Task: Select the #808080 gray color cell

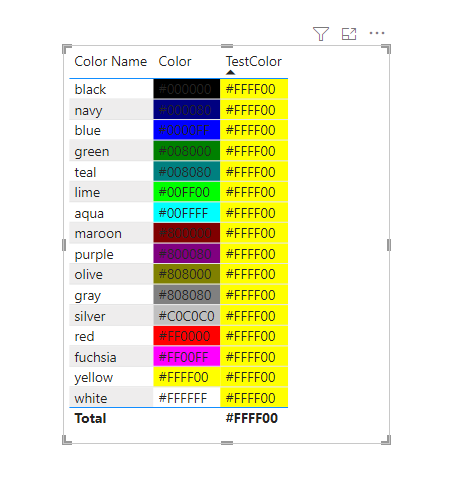Action: coord(187,295)
